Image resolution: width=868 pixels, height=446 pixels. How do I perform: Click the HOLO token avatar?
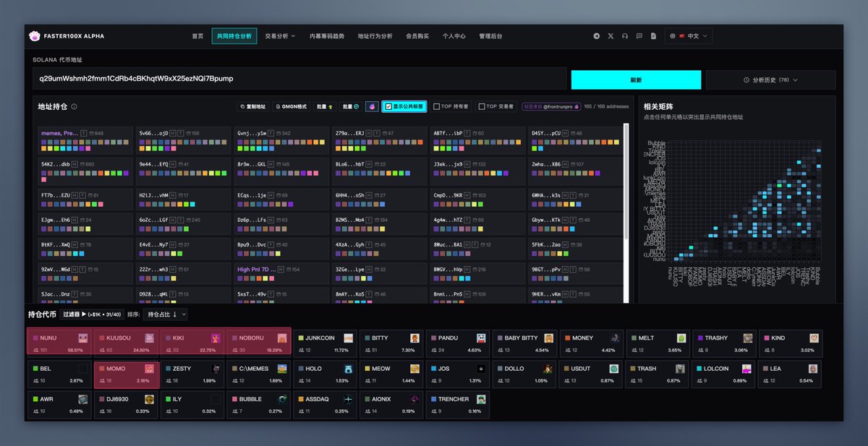[x=349, y=369]
